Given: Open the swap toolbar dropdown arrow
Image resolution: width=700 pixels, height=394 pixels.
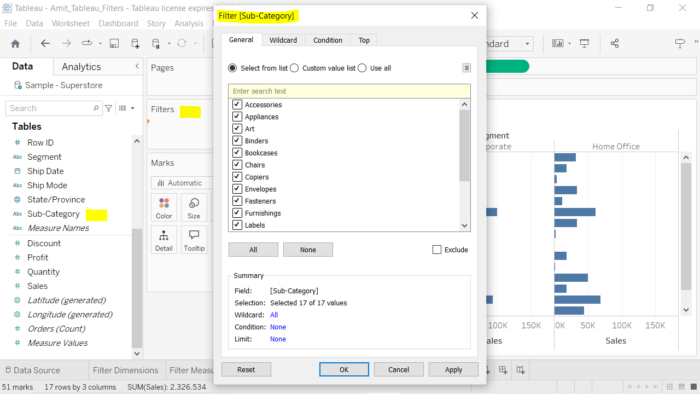Looking at the screenshot, I should pos(100,44).
